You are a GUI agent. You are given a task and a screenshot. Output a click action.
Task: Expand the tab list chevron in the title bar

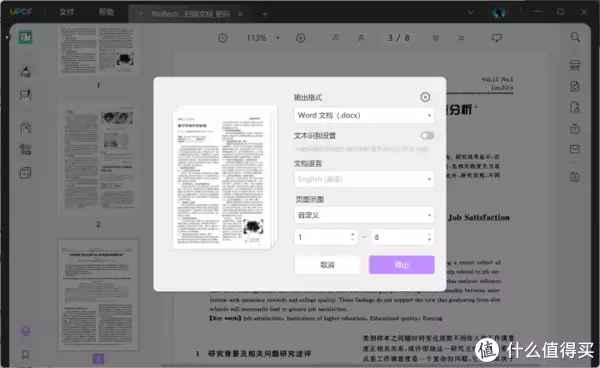coord(471,12)
